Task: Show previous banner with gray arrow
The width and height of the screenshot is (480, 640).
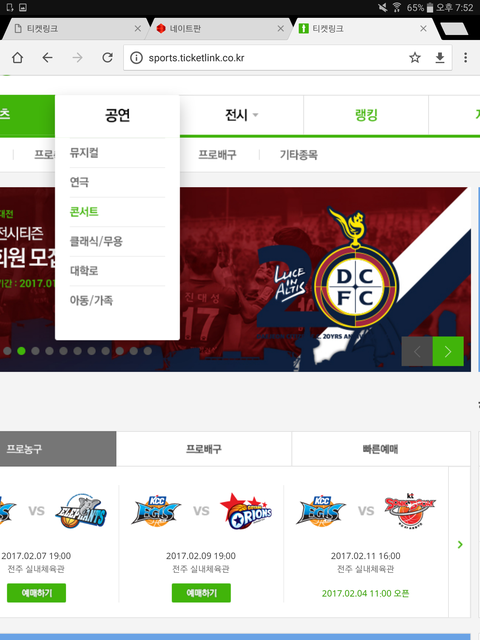Action: tap(417, 351)
